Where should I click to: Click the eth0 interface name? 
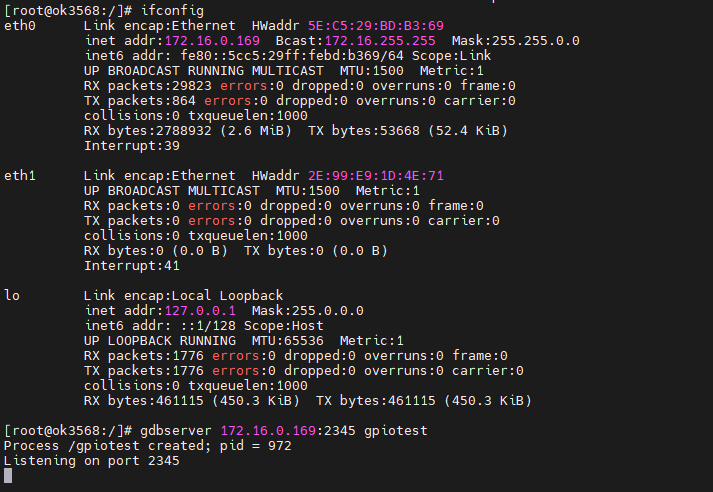[x=20, y=24]
